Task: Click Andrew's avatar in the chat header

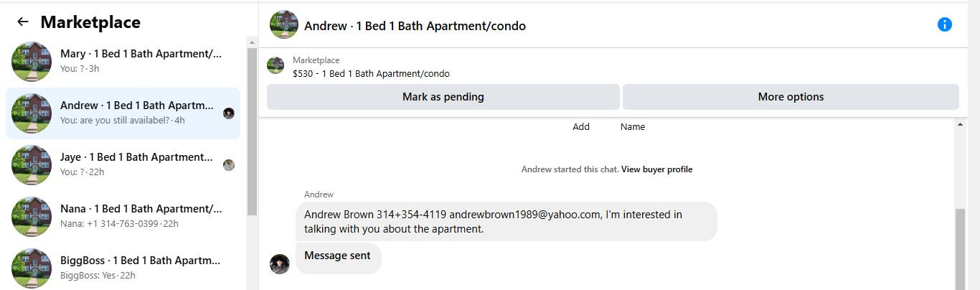Action: 284,25
